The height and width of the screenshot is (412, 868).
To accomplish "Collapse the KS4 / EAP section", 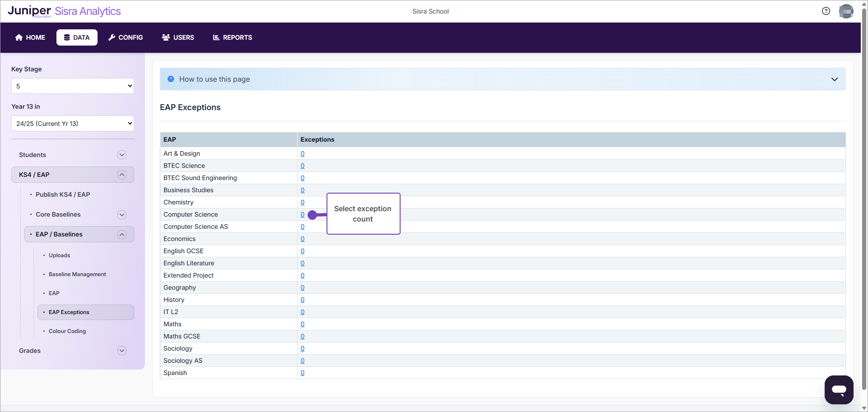I will (x=121, y=175).
